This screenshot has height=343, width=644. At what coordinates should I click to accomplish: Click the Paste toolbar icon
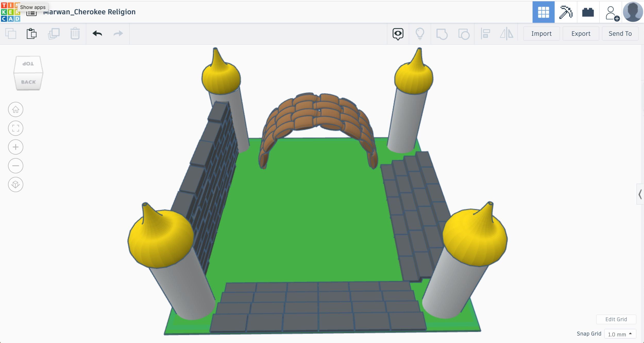pos(31,34)
